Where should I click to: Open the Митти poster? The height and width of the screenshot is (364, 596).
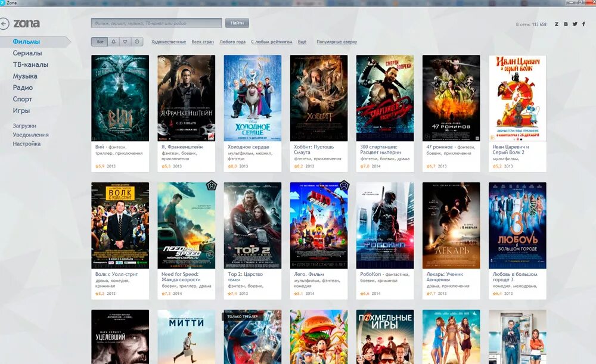pyautogui.click(x=186, y=337)
